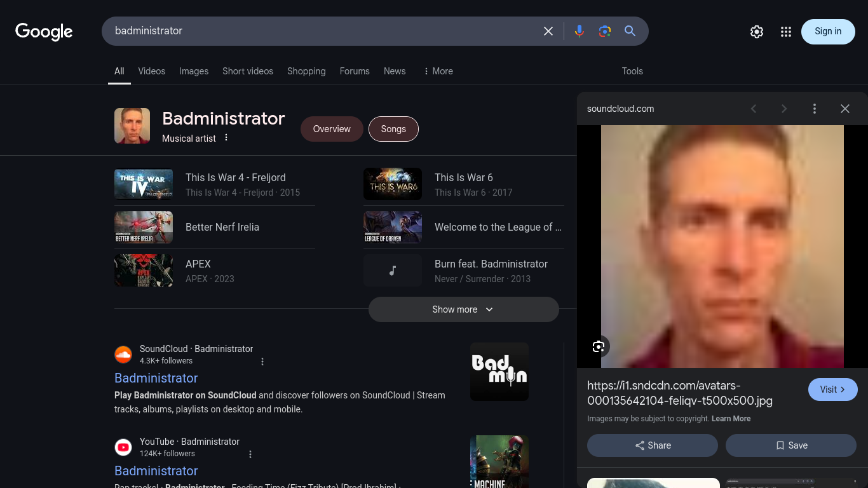Viewport: 868px width, 488px height.
Task: Select the Songs chip
Action: (393, 129)
